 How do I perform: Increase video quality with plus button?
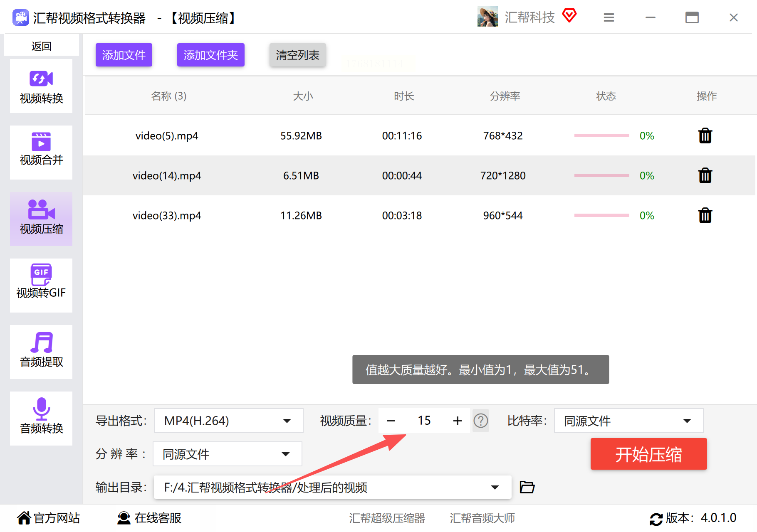pyautogui.click(x=458, y=421)
